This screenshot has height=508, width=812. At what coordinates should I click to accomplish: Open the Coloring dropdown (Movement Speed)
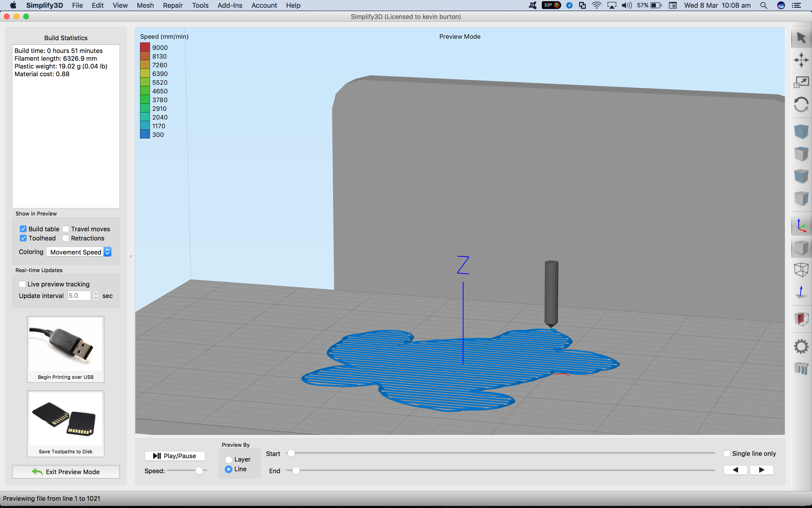pos(79,252)
